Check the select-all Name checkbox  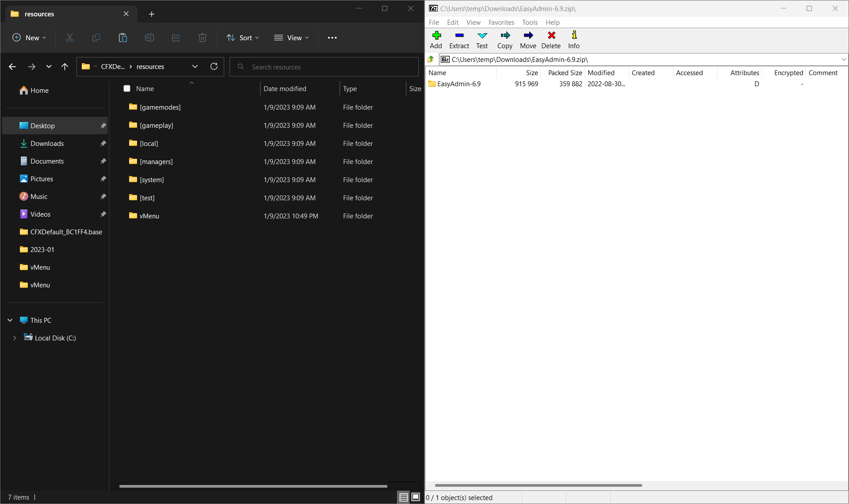pyautogui.click(x=127, y=88)
